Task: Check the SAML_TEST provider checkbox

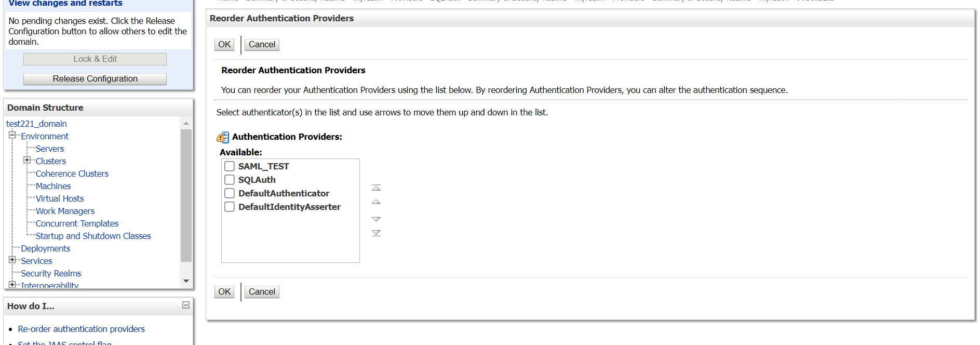Action: [230, 166]
